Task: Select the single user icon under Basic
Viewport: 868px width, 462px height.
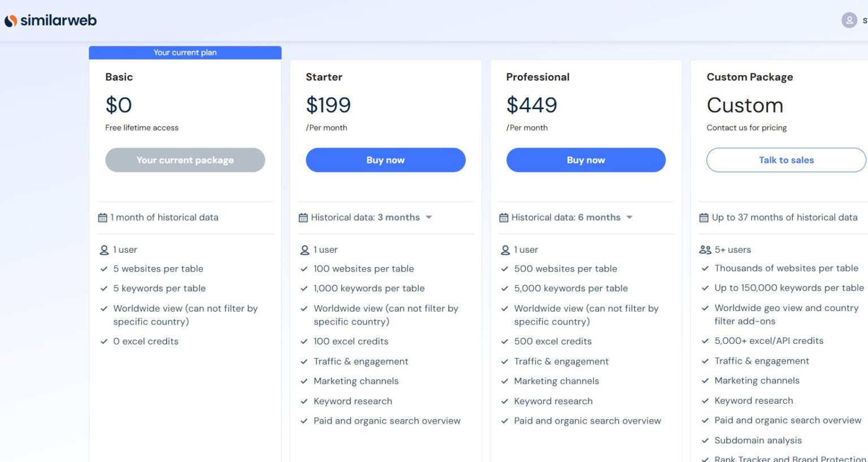Action: [104, 249]
